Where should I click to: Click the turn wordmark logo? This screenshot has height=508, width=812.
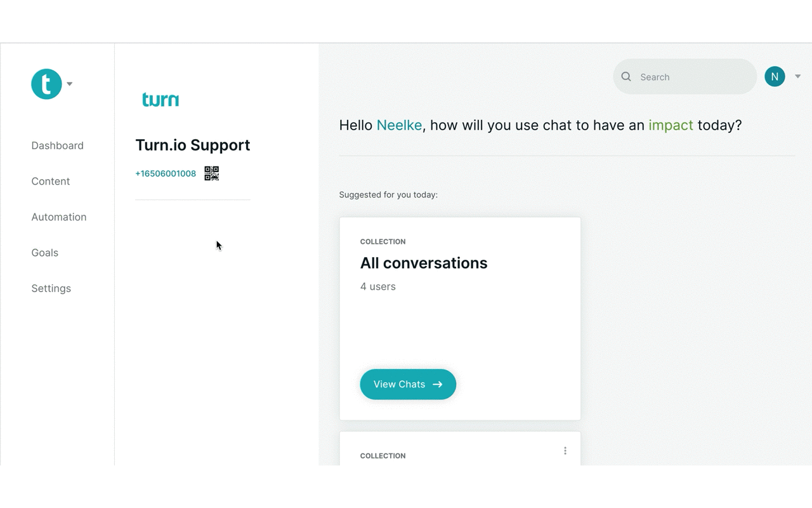point(160,100)
